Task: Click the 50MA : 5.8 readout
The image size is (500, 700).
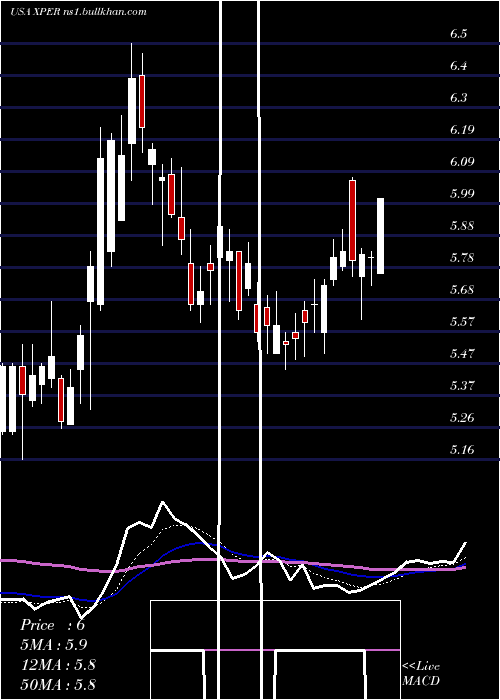Action: [x=58, y=684]
